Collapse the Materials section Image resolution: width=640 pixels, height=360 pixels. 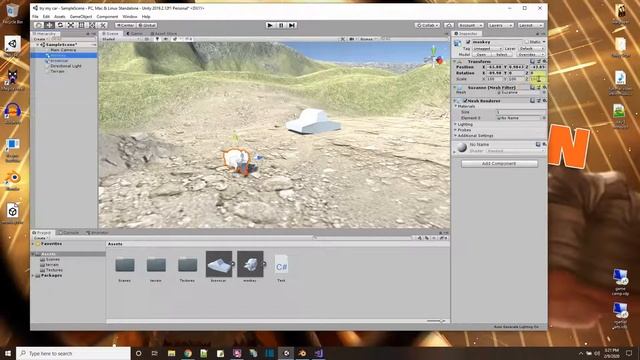tap(456, 106)
